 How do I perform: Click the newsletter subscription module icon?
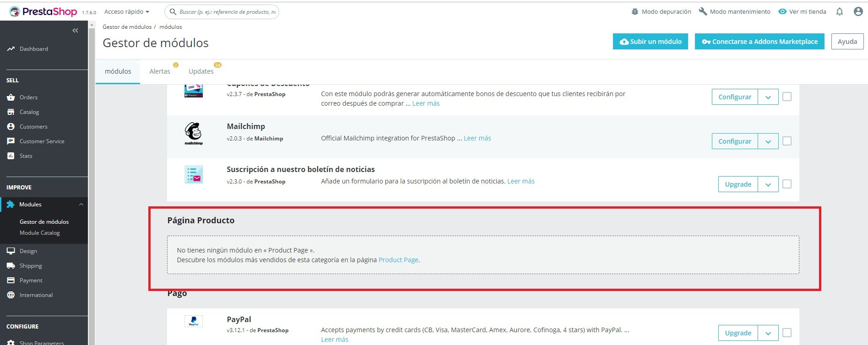[194, 175]
